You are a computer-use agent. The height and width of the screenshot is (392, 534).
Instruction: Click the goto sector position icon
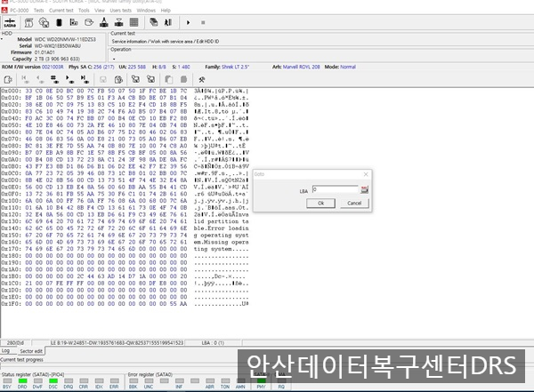(x=54, y=80)
